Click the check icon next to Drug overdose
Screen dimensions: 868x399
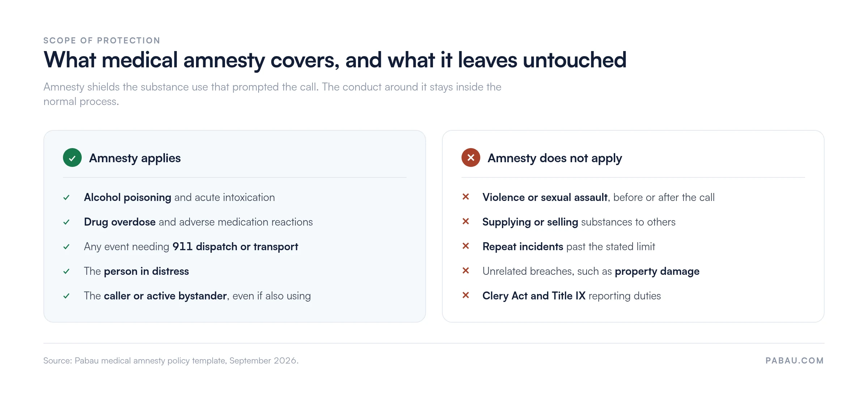(x=67, y=222)
